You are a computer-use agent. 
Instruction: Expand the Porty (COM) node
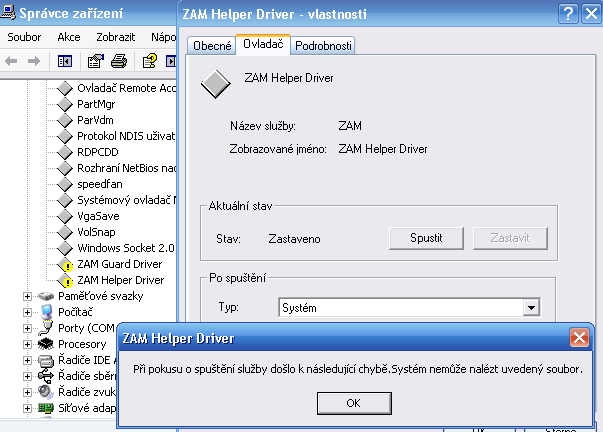27,328
